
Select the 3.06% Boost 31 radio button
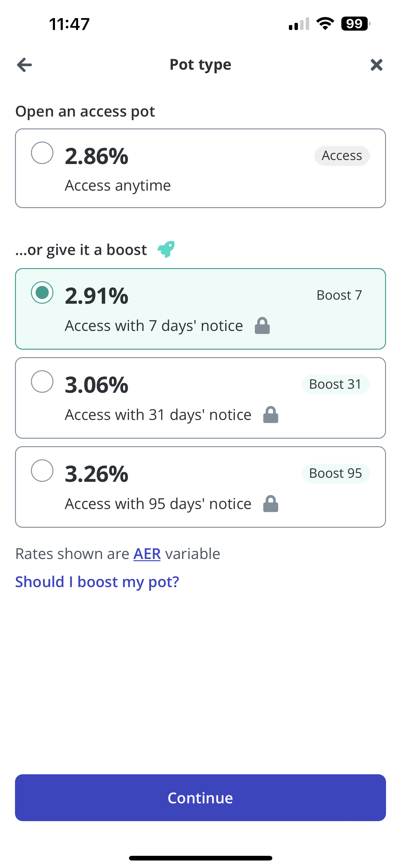coord(42,382)
